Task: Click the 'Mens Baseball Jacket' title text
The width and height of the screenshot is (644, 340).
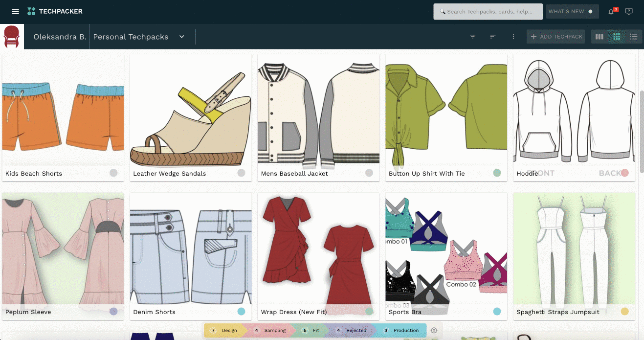Action: pyautogui.click(x=294, y=174)
